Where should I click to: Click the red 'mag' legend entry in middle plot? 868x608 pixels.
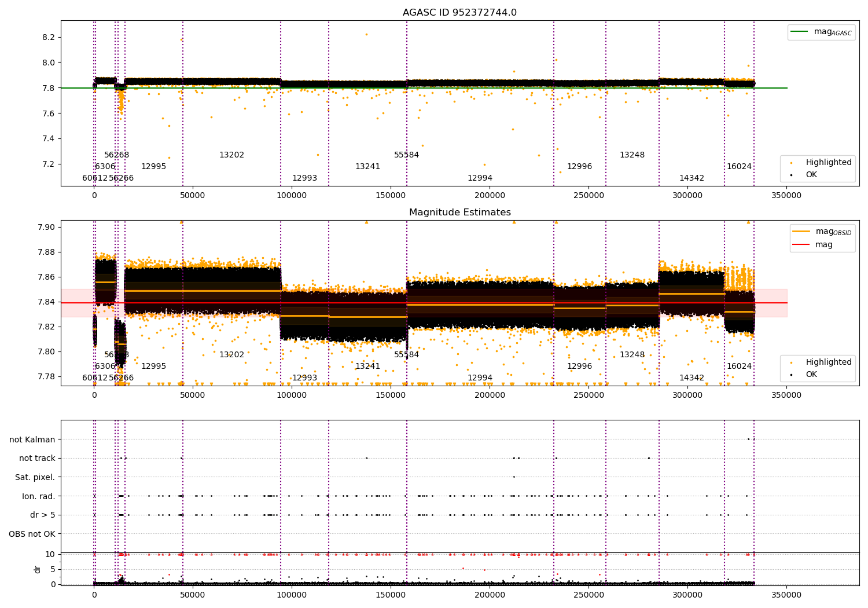coord(813,245)
